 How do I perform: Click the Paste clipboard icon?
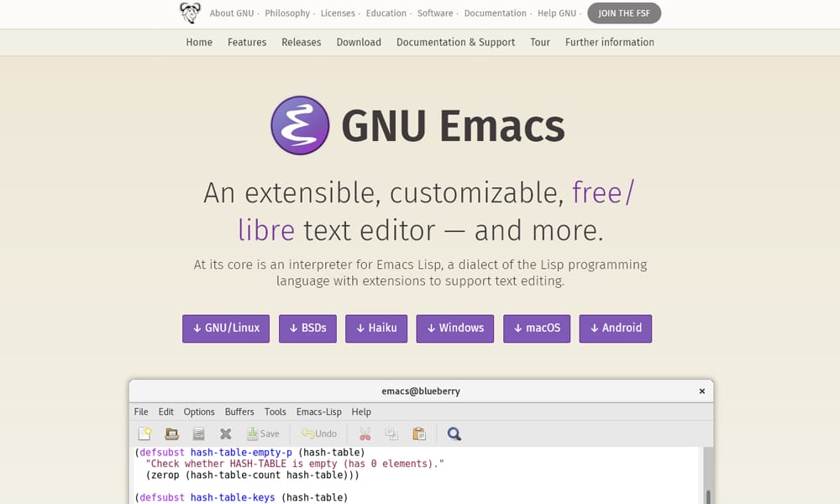point(419,433)
